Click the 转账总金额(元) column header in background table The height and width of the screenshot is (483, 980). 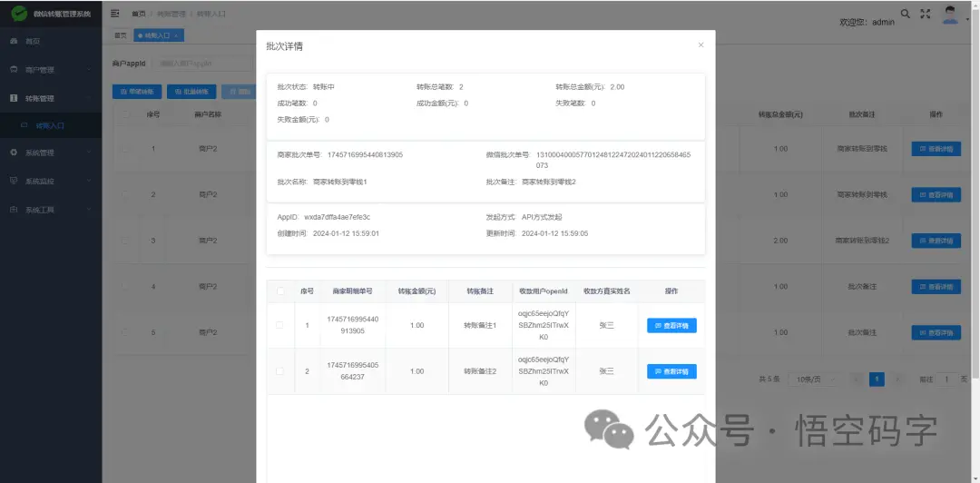[x=780, y=114]
